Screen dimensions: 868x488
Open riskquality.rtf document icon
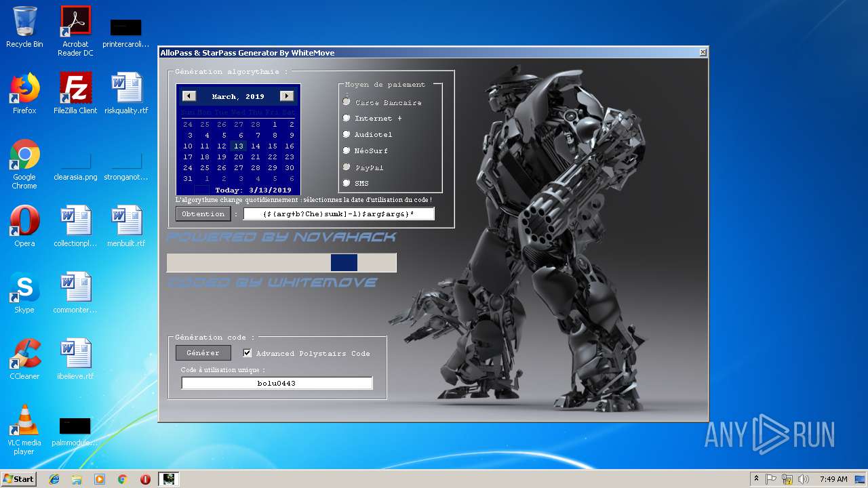pyautogui.click(x=126, y=94)
